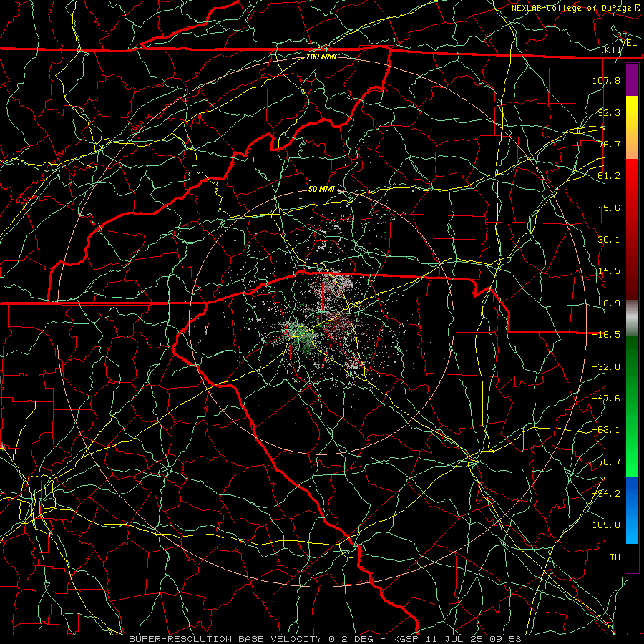
Task: Click the 50 NMI range ring label
Action: point(321,189)
